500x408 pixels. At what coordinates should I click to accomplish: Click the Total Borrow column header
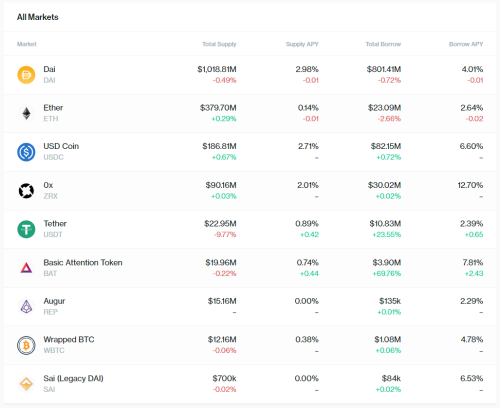[x=383, y=44]
